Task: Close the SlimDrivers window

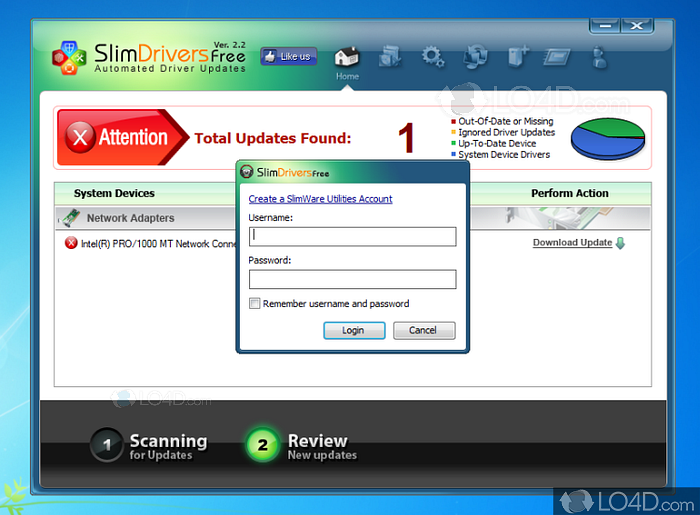Action: pos(637,26)
